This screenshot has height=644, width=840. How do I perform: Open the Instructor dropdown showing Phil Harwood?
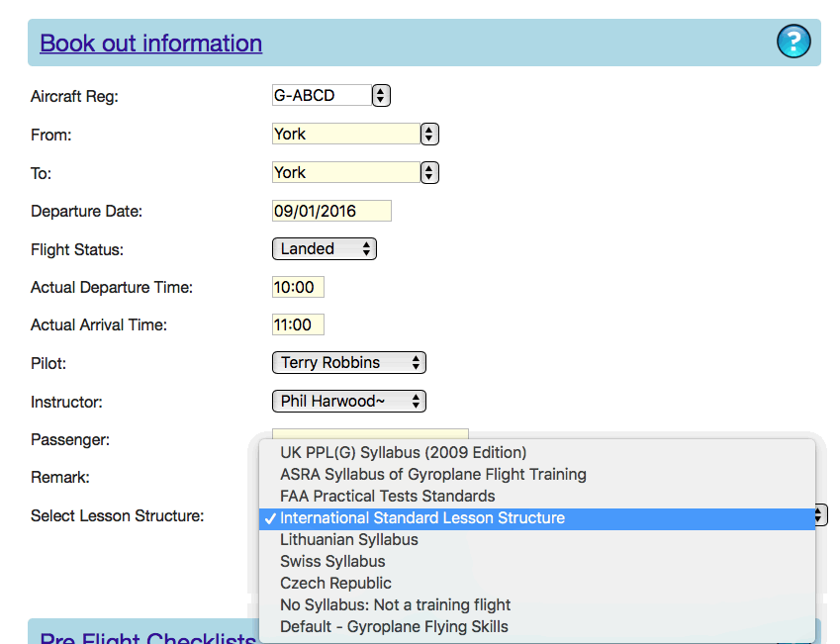tap(348, 402)
